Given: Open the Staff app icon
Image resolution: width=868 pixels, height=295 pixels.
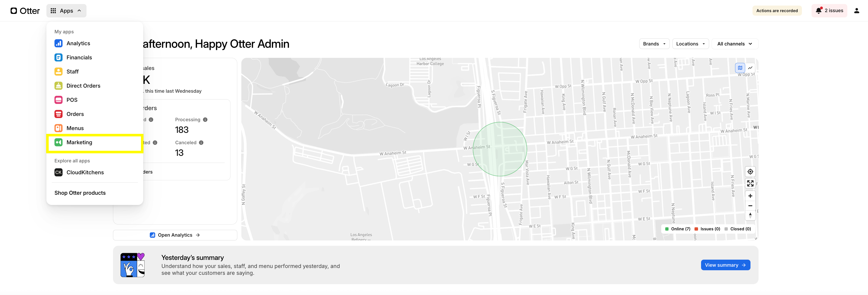Looking at the screenshot, I should [x=58, y=71].
